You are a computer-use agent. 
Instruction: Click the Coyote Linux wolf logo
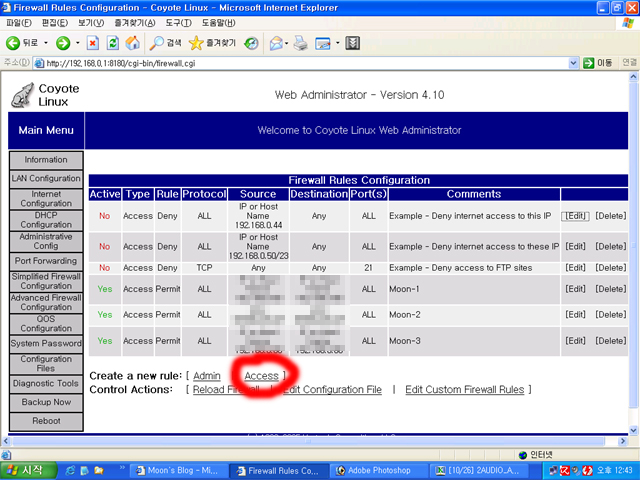[x=22, y=96]
